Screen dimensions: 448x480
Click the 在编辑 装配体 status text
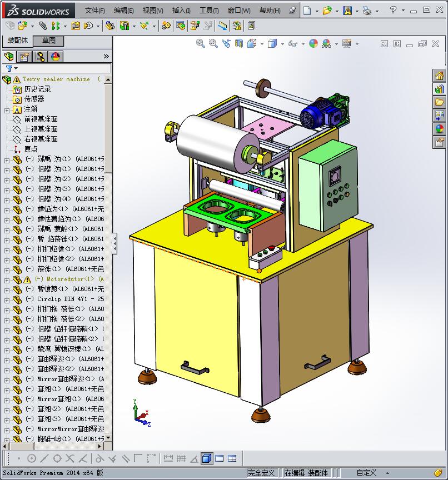click(x=306, y=473)
